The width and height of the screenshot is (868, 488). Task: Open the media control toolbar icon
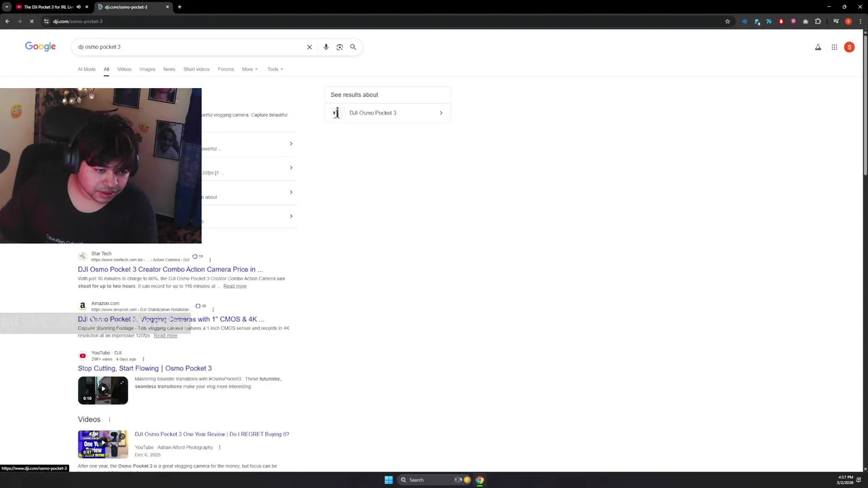point(836,21)
